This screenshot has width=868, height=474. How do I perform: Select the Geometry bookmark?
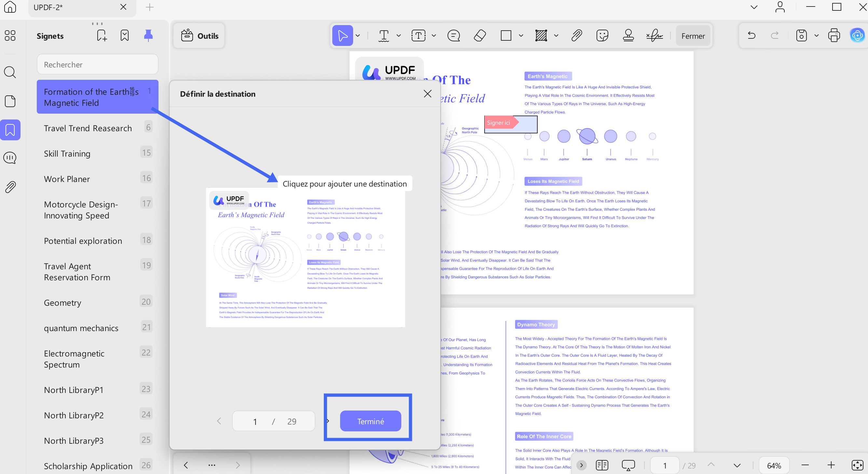[97, 302]
